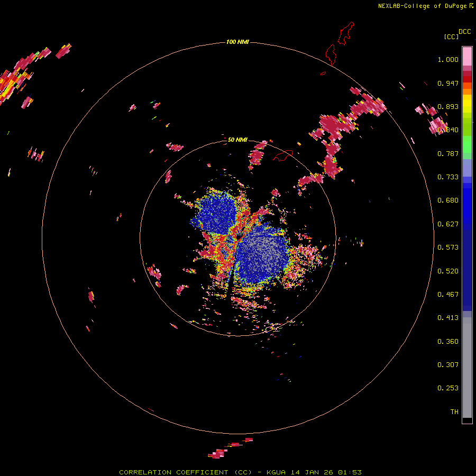Click the 0.413 scale value

tap(448, 318)
